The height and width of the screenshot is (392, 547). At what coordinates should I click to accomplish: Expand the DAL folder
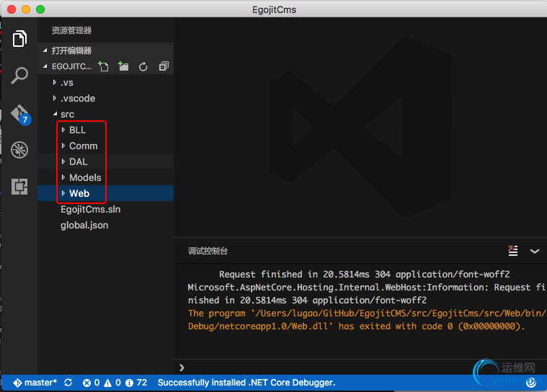tap(105, 161)
